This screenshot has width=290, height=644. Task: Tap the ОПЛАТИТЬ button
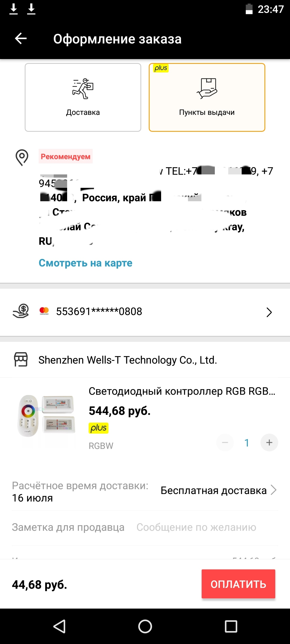[x=238, y=584]
